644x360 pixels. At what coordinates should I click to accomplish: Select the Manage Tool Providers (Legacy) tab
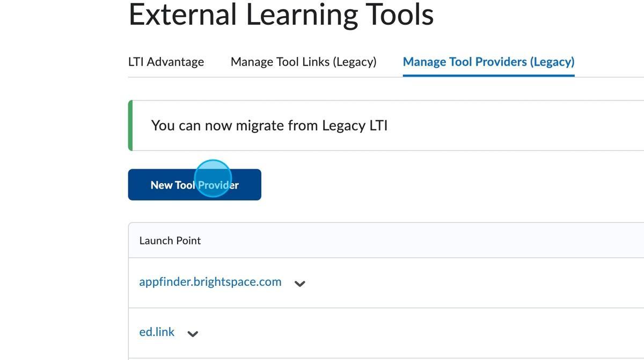pos(488,62)
